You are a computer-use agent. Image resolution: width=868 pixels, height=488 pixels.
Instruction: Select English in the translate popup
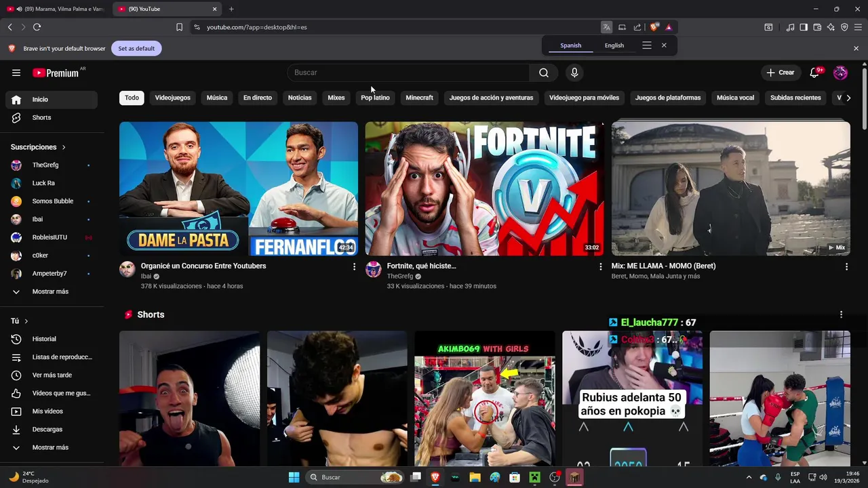pyautogui.click(x=614, y=45)
